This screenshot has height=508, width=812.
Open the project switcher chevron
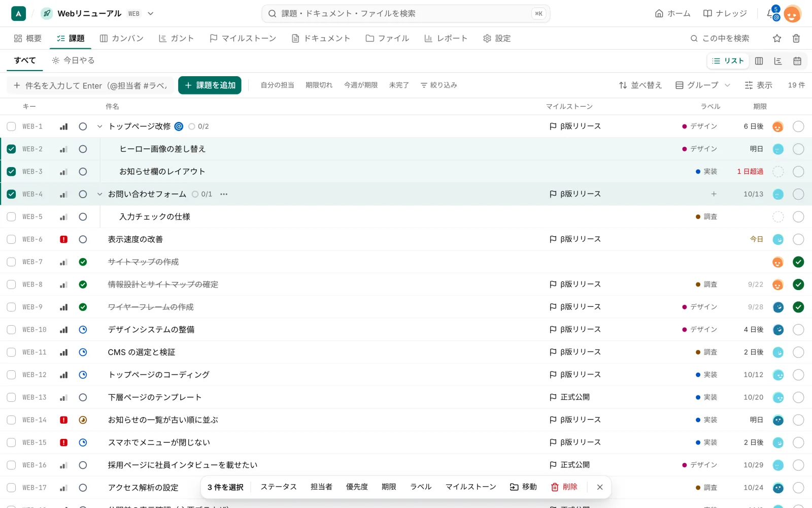click(150, 14)
